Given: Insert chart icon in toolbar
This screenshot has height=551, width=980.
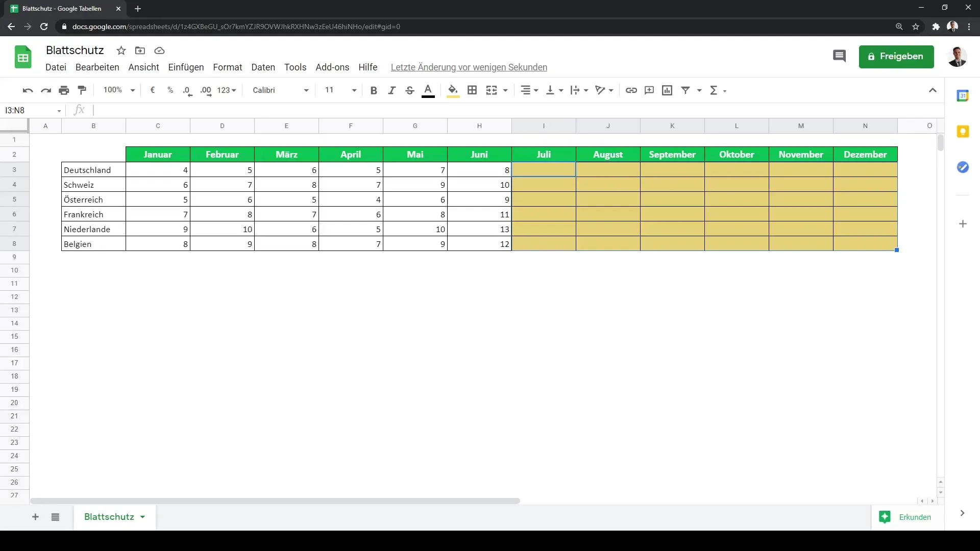Looking at the screenshot, I should tap(667, 90).
